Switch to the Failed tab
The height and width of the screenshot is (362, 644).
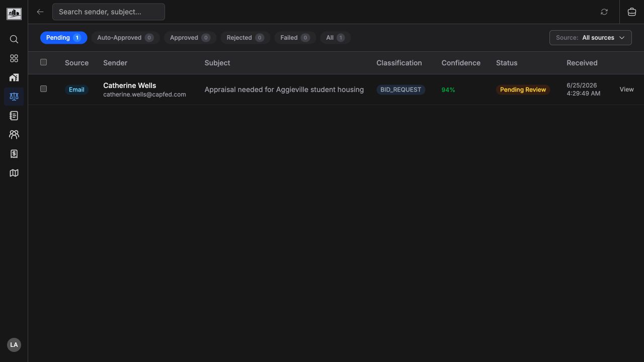[295, 38]
